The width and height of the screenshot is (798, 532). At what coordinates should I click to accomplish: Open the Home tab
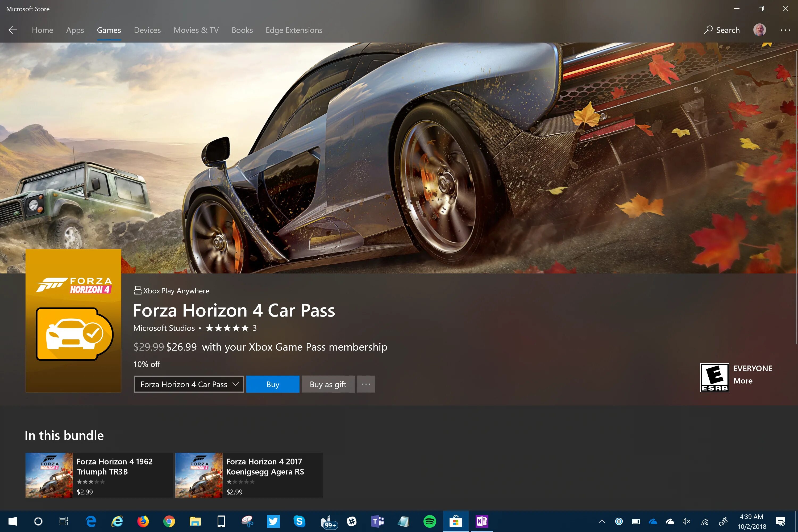coord(42,30)
